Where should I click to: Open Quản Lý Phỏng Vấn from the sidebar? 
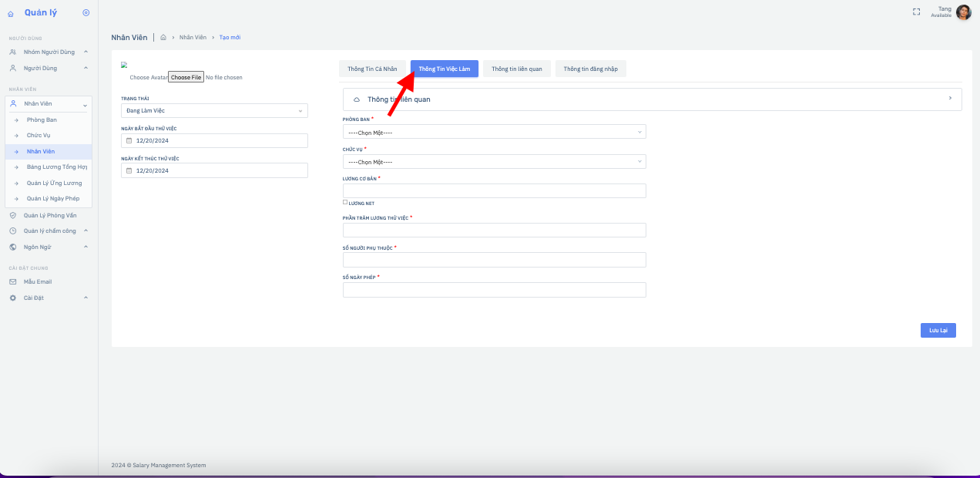[x=49, y=215]
